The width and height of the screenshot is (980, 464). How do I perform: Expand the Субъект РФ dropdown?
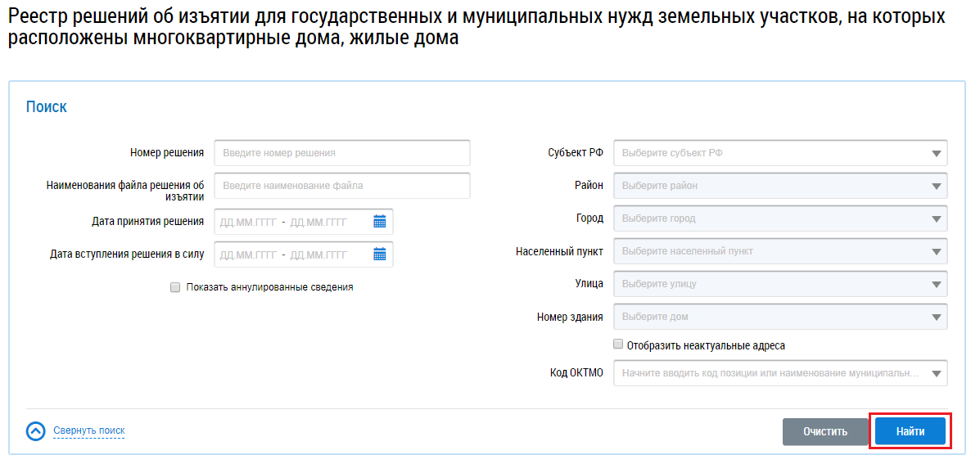click(936, 153)
